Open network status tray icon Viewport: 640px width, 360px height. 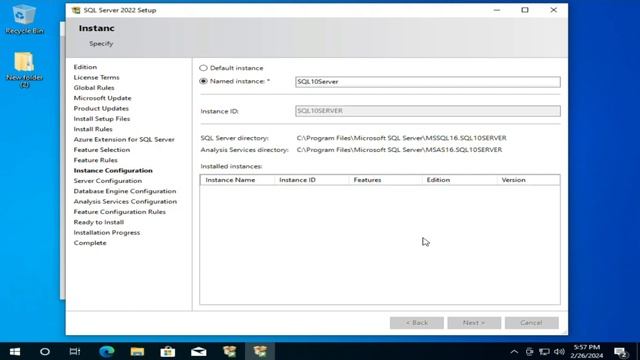544,351
